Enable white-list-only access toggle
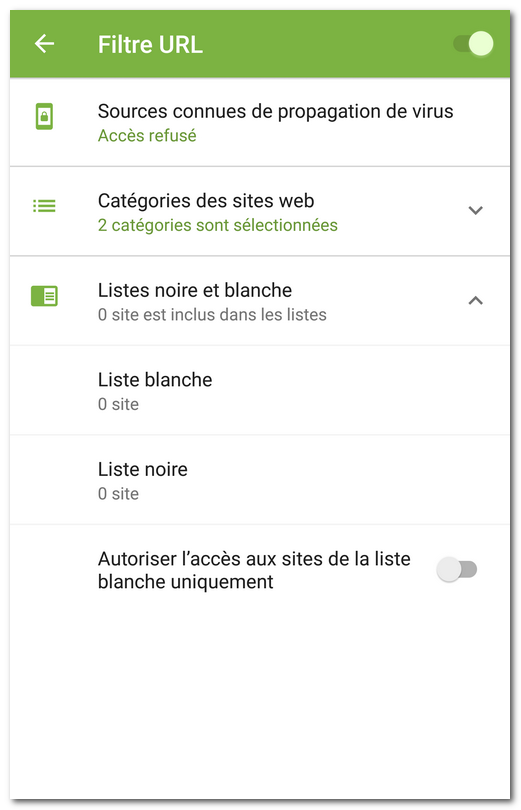The image size is (521, 810). point(456,569)
